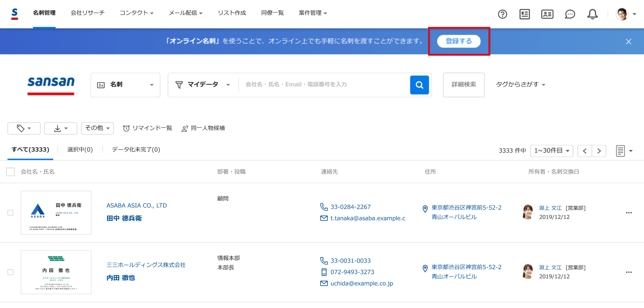Image resolution: width=644 pixels, height=308 pixels.
Task: Close the オンライン名刺 banner
Action: (x=629, y=41)
